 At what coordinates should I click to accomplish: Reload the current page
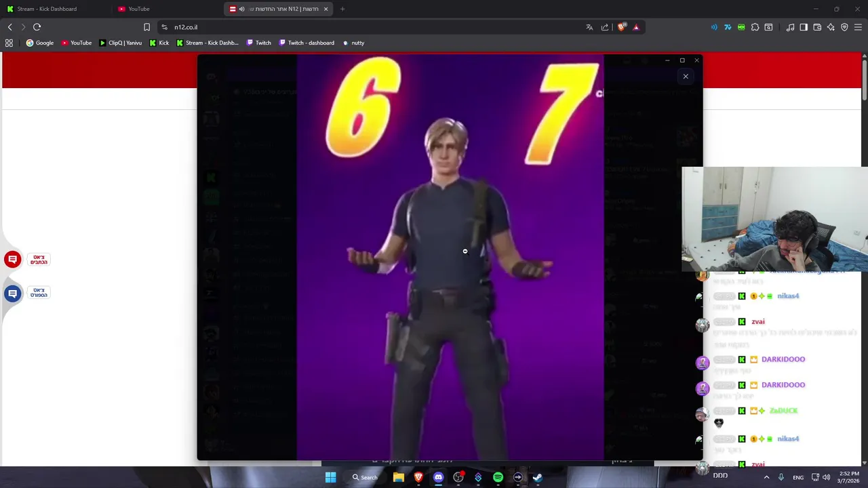click(37, 27)
